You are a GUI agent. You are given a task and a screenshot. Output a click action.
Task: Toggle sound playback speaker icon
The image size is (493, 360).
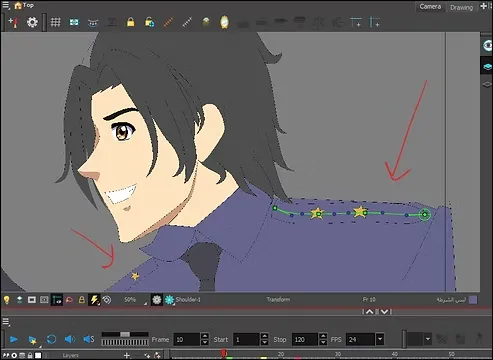pos(70,339)
